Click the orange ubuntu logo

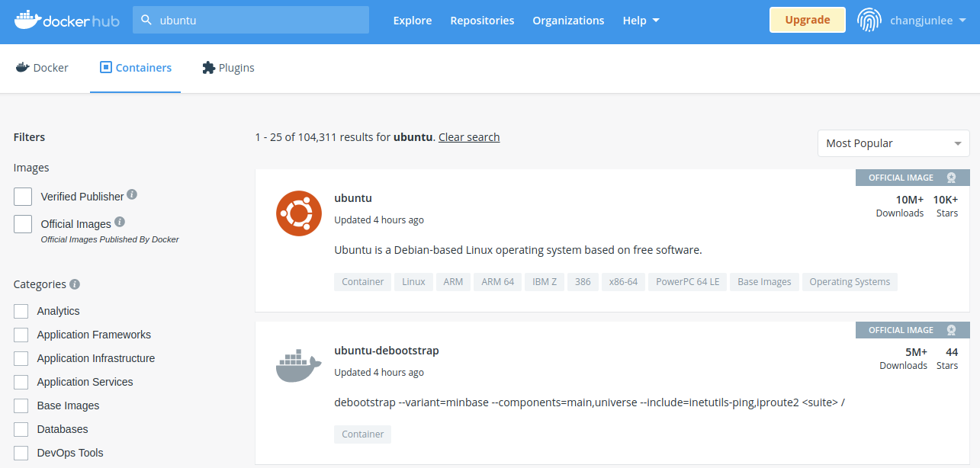(x=299, y=213)
